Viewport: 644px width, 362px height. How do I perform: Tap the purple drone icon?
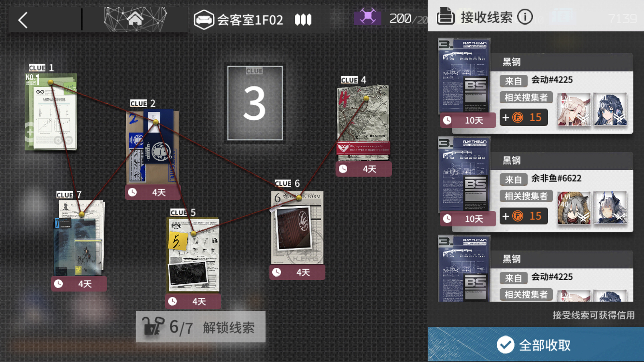(x=368, y=17)
